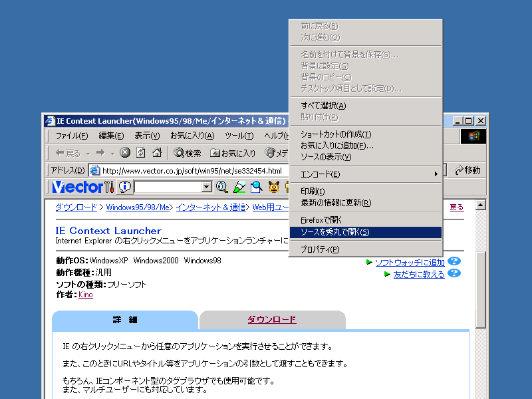Click the 友だちに教える link
Screen dimensions: 532x399
(419, 274)
